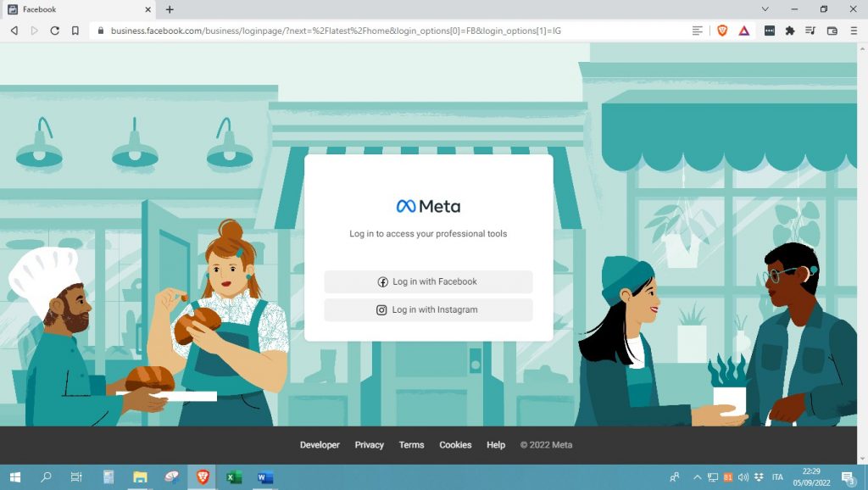Screen dimensions: 868x490
Task: Click Log in with Facebook
Action: (427, 281)
